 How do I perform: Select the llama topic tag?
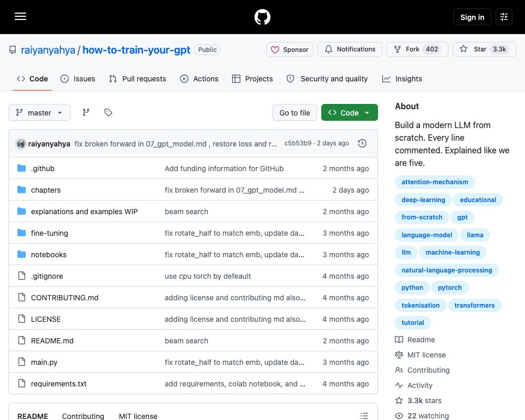coord(475,235)
